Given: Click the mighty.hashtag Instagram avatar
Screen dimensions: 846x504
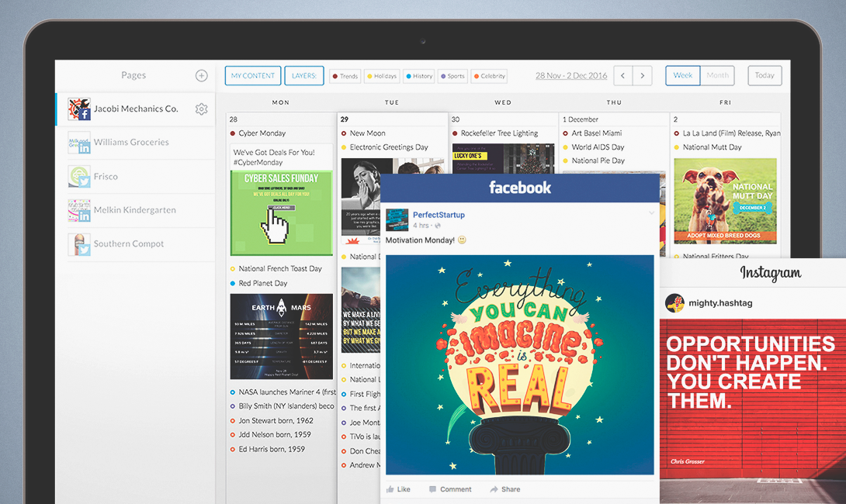Looking at the screenshot, I should (674, 303).
